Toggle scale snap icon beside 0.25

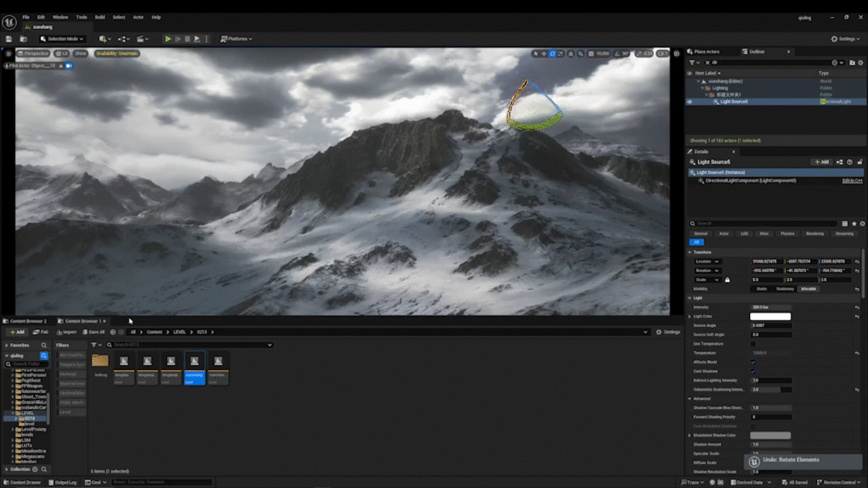coord(639,54)
